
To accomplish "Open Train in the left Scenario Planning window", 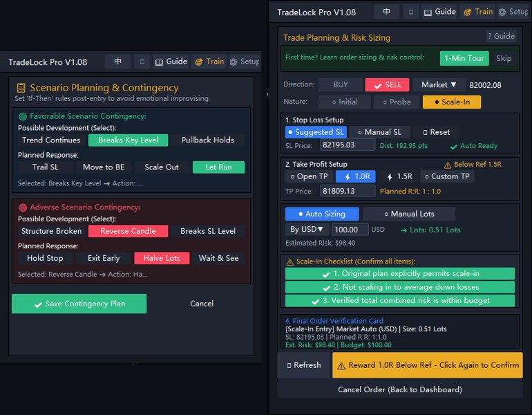I will point(209,62).
